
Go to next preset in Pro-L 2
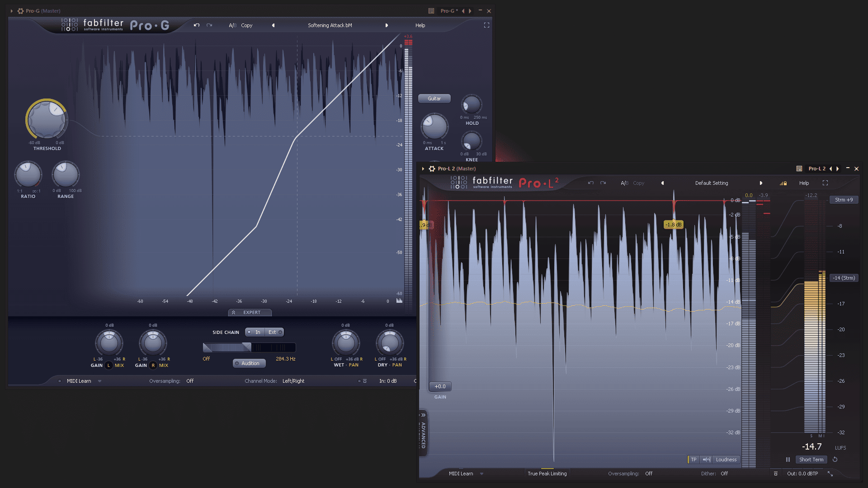761,183
